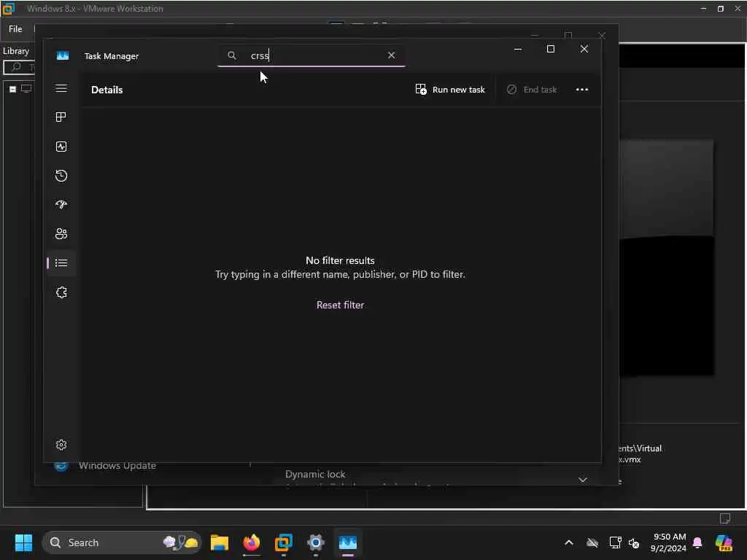This screenshot has width=747, height=560.
Task: Open the three-dot more options menu
Action: pyautogui.click(x=581, y=90)
